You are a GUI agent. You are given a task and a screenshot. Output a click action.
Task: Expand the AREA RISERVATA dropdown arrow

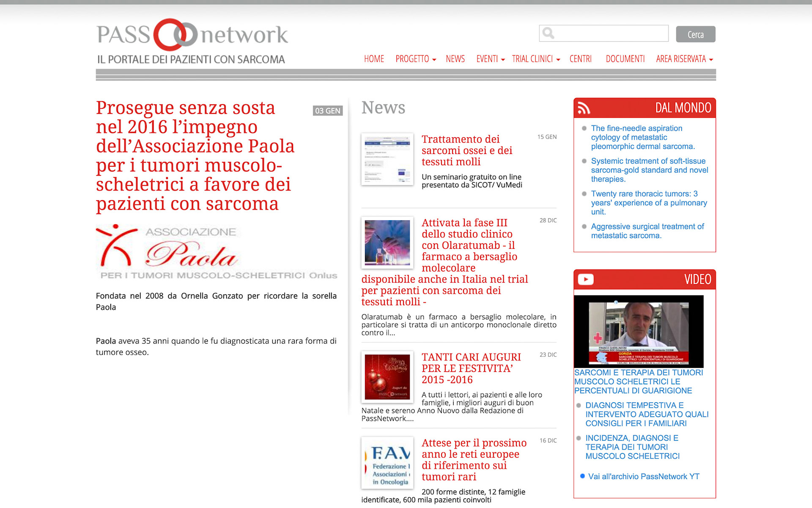tap(711, 60)
